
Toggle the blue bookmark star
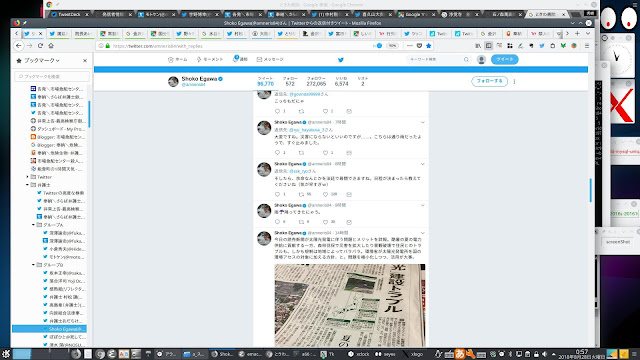click(x=429, y=46)
